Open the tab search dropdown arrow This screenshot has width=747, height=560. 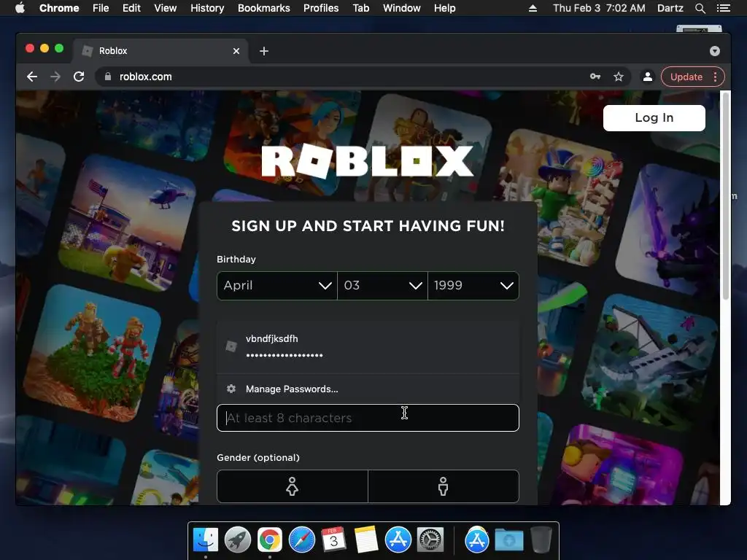pyautogui.click(x=715, y=51)
